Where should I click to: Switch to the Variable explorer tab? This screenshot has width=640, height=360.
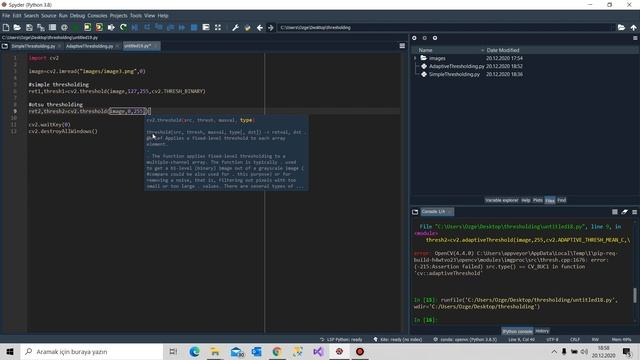pyautogui.click(x=501, y=200)
